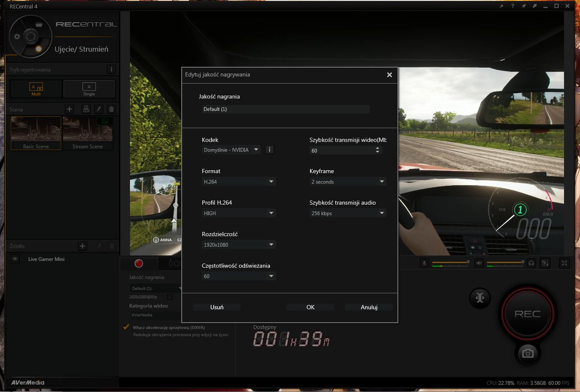This screenshot has height=392, width=580.
Task: Open the audio bitrate 256 kbps dropdown
Action: pos(348,213)
